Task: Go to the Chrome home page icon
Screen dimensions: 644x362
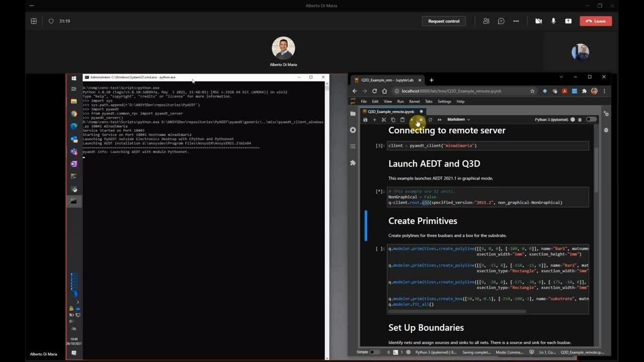Action: (384, 91)
